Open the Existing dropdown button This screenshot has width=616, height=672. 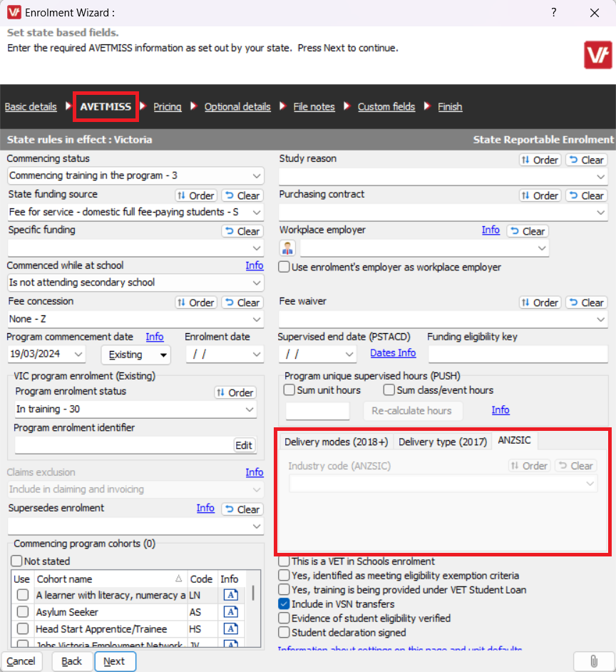click(x=135, y=355)
